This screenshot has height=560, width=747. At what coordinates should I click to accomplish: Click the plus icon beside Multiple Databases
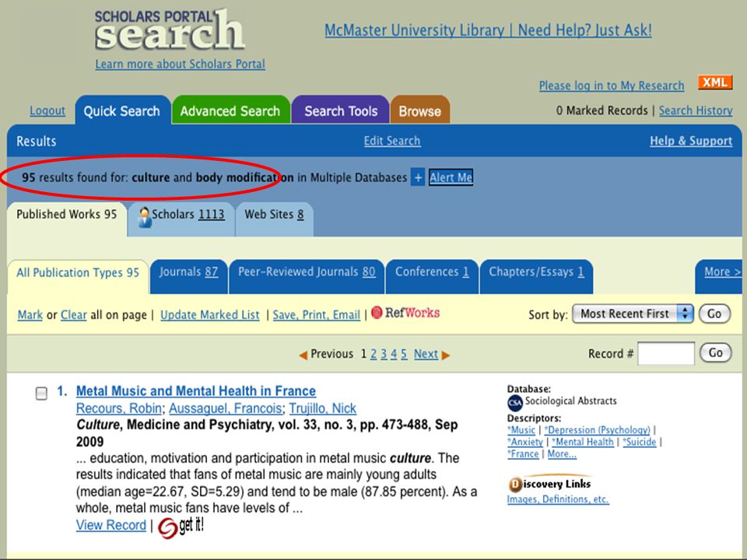pyautogui.click(x=418, y=177)
